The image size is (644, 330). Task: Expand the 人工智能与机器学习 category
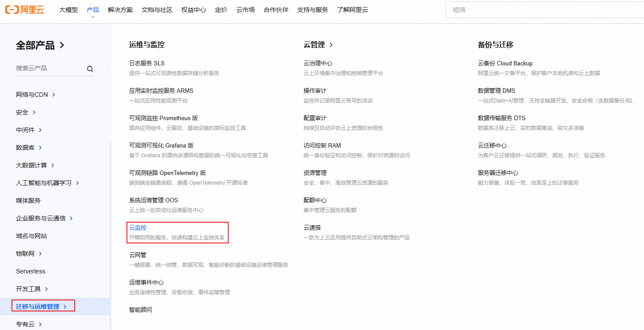47,183
